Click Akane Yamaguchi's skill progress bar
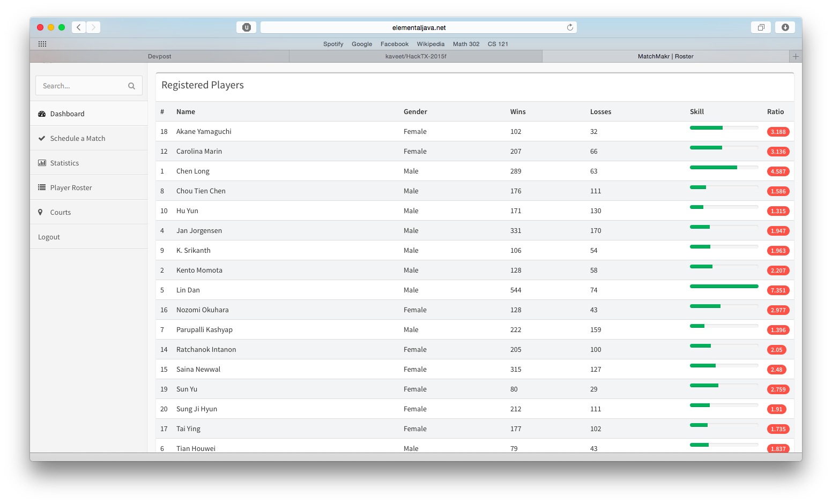The width and height of the screenshot is (832, 504). pyautogui.click(x=724, y=127)
